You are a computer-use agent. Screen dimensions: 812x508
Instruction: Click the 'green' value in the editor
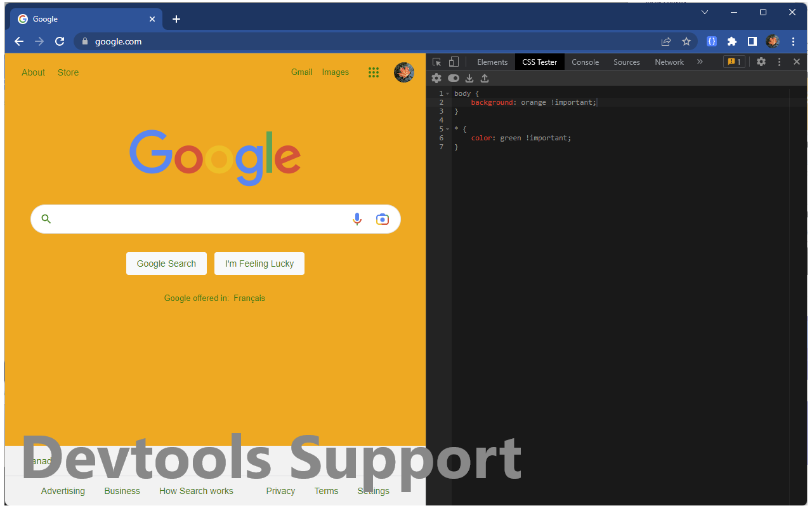click(x=511, y=138)
